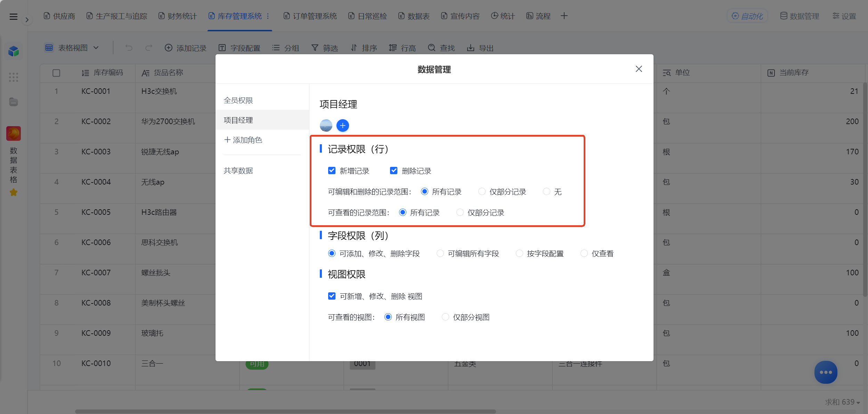Open the 数据表 tab
The width and height of the screenshot is (868, 414).
pyautogui.click(x=414, y=16)
